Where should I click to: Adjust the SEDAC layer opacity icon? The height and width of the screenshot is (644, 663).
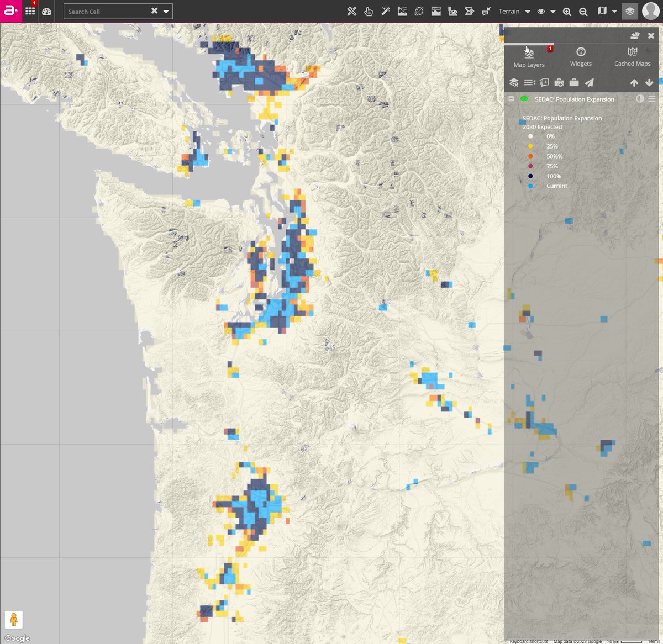[640, 99]
